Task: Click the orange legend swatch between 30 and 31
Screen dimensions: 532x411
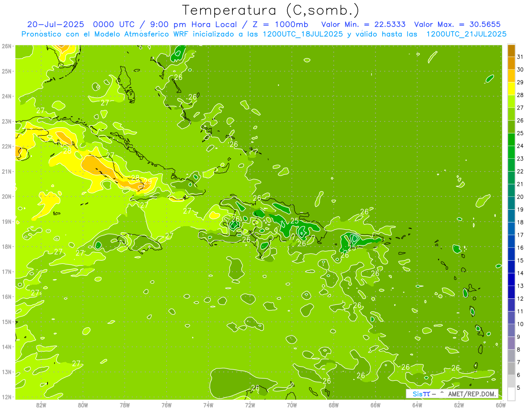Action: pos(511,63)
